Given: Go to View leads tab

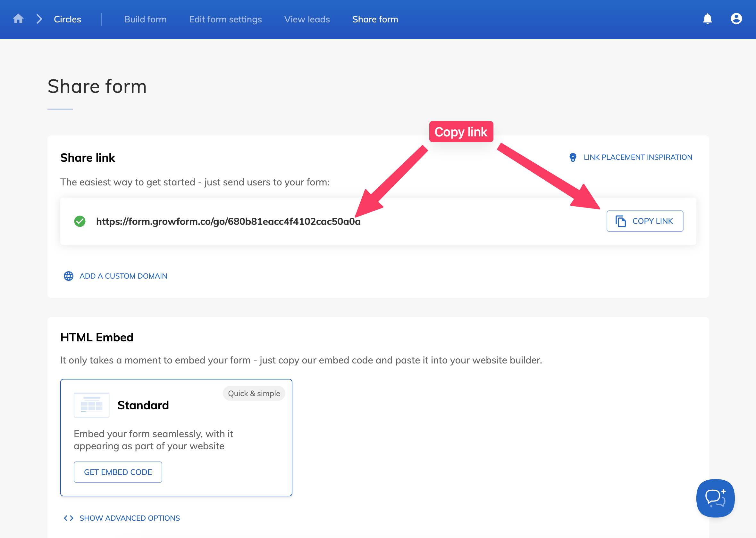Looking at the screenshot, I should [307, 20].
